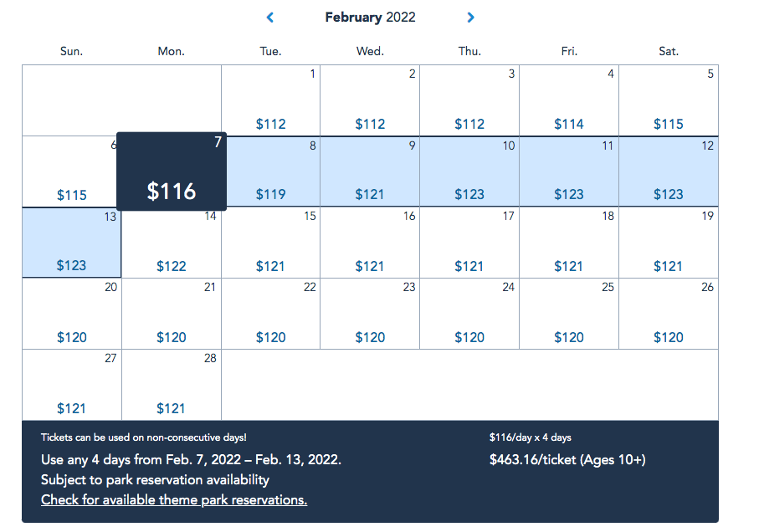The image size is (759, 532).
Task: Select February 23 at $120
Action: coord(370,314)
